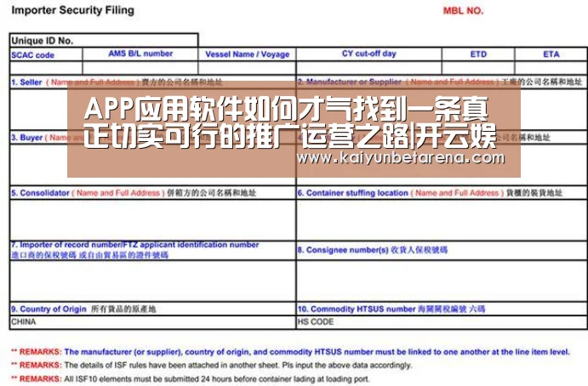588x386 pixels.
Task: Click the blank cell under Vessel Name / Voyage
Action: [247, 68]
